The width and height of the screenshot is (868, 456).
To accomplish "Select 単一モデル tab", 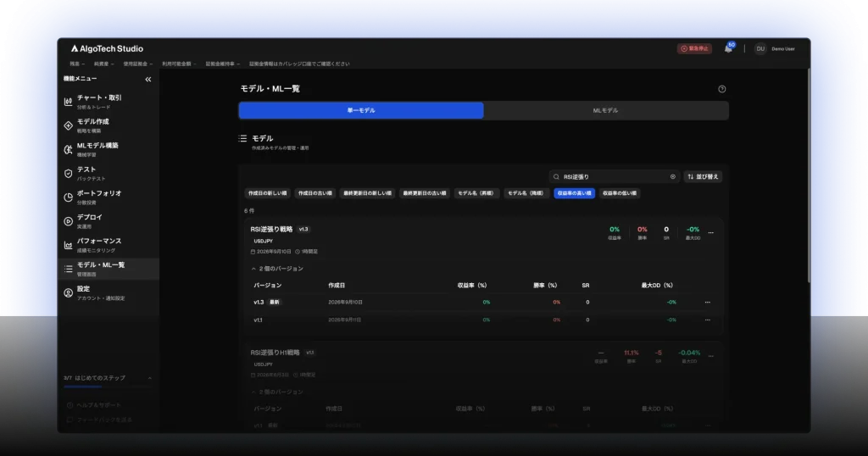I will point(361,111).
